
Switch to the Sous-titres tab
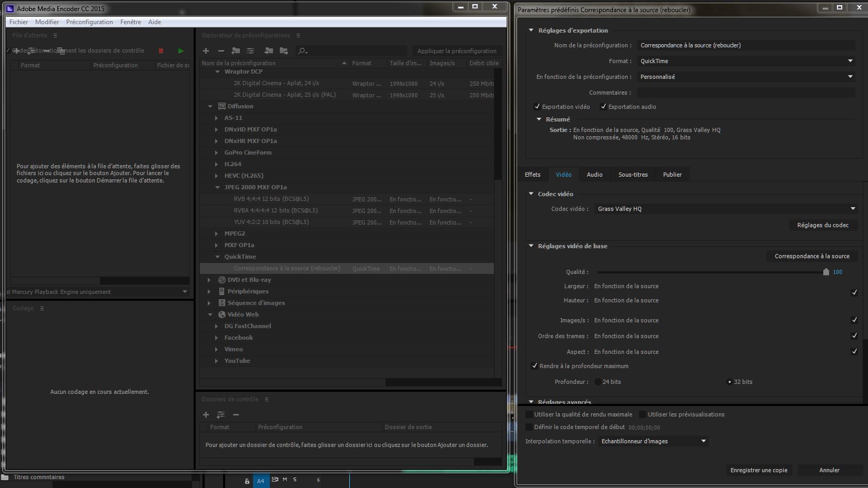coord(633,175)
